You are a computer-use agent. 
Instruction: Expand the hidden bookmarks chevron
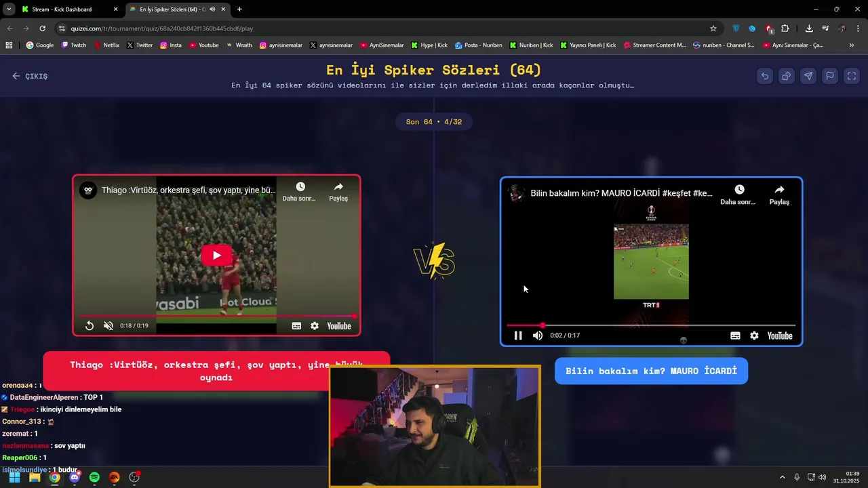point(852,45)
